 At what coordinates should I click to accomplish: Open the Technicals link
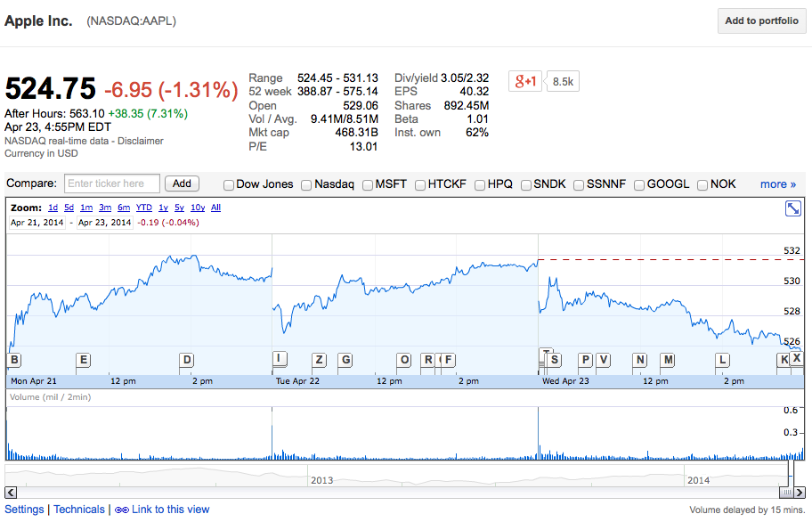tap(79, 510)
